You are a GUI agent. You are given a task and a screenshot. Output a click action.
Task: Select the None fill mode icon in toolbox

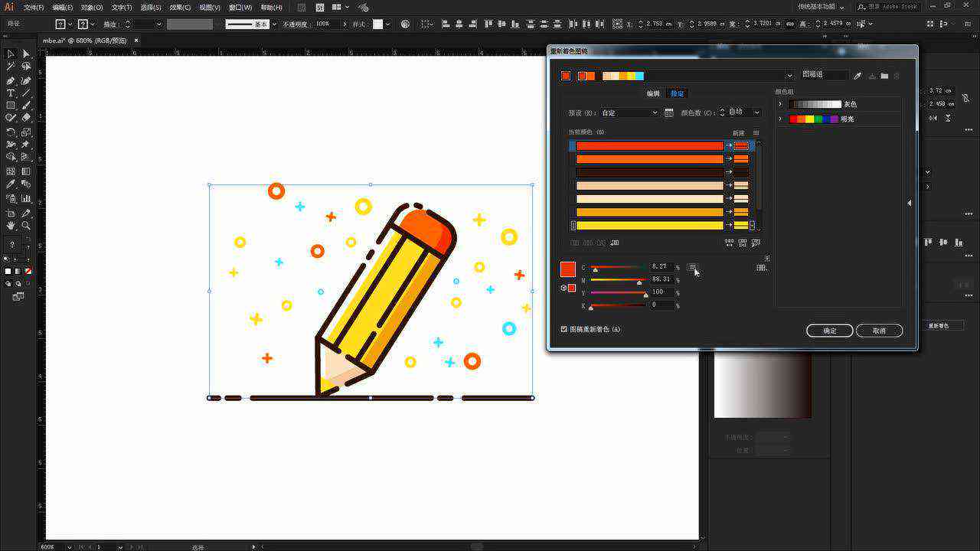point(28,271)
